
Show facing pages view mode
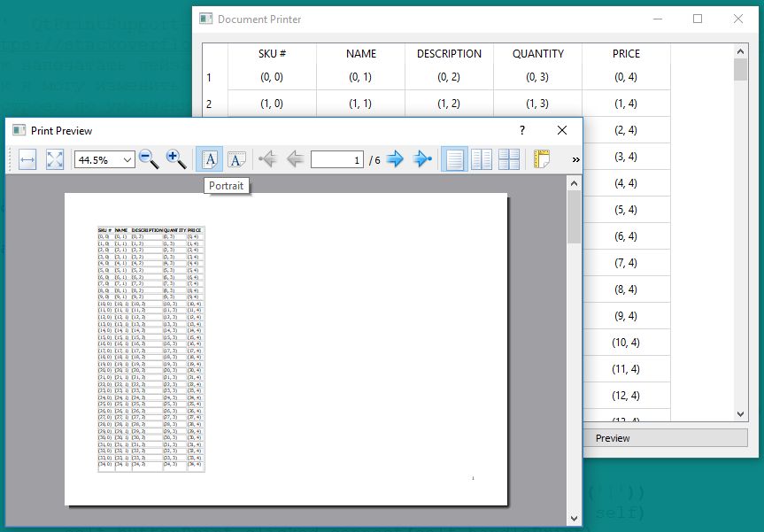click(482, 159)
